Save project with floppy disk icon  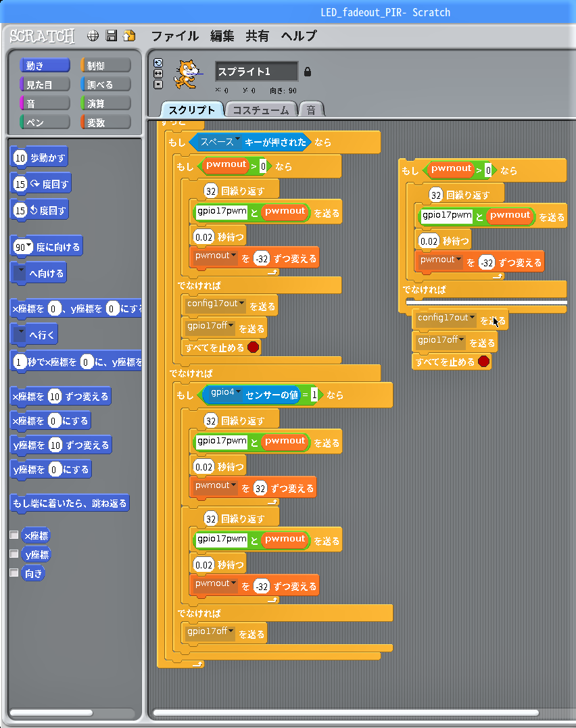click(x=112, y=36)
